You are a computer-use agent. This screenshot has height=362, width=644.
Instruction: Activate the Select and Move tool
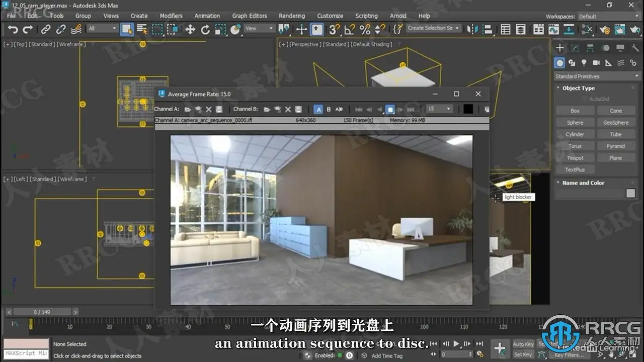tap(190, 30)
